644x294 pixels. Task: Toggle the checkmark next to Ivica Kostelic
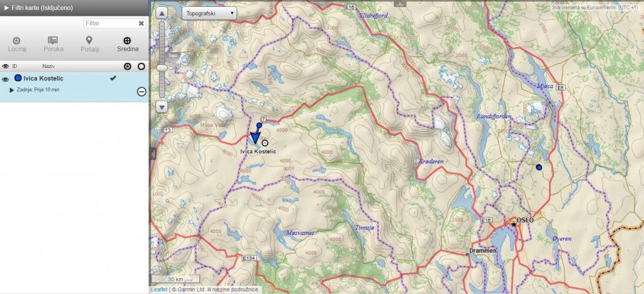coord(113,78)
